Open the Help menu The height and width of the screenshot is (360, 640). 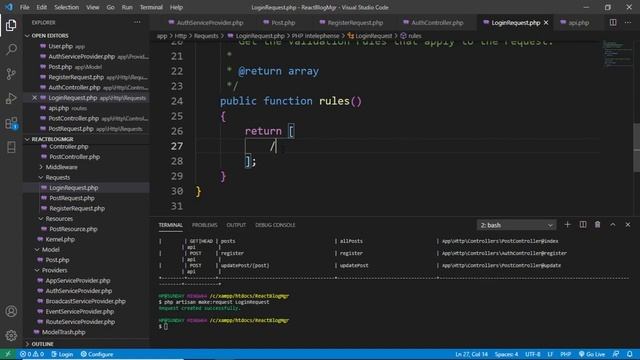[176, 7]
